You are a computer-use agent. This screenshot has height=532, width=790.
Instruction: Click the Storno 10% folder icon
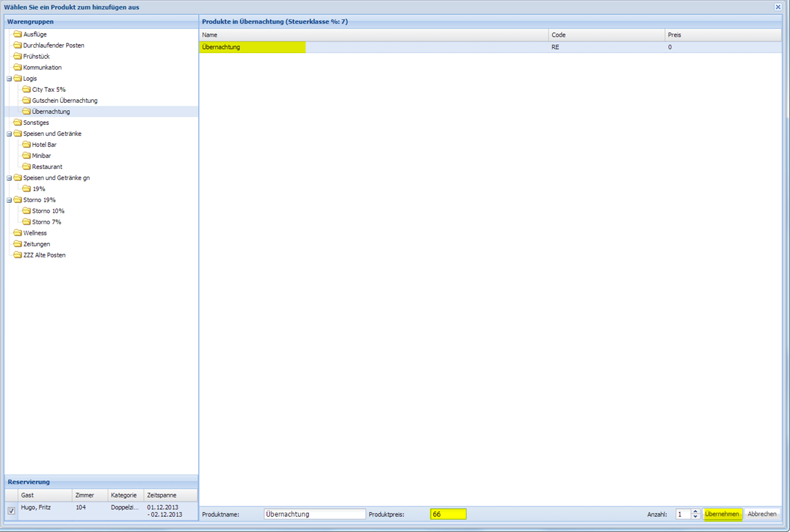(x=27, y=211)
